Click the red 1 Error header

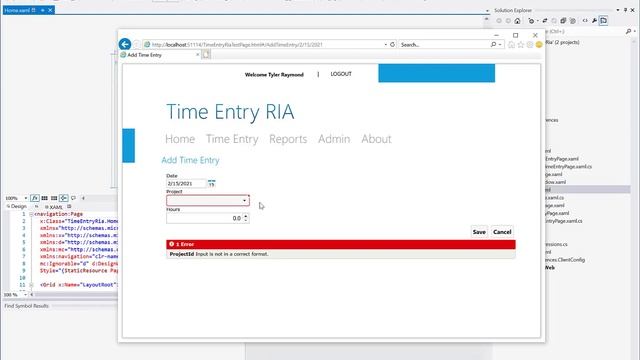coord(340,244)
